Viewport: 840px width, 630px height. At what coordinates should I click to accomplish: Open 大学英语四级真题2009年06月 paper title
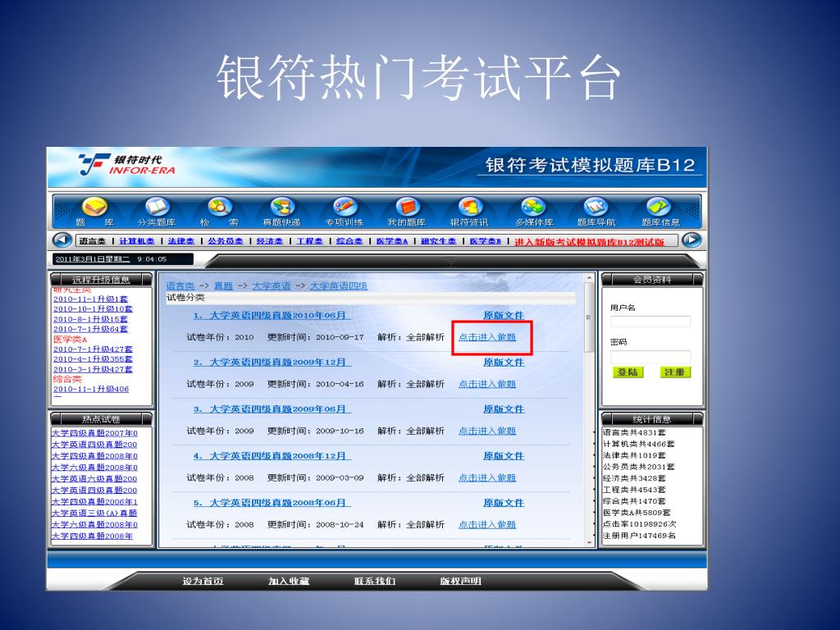(x=272, y=409)
